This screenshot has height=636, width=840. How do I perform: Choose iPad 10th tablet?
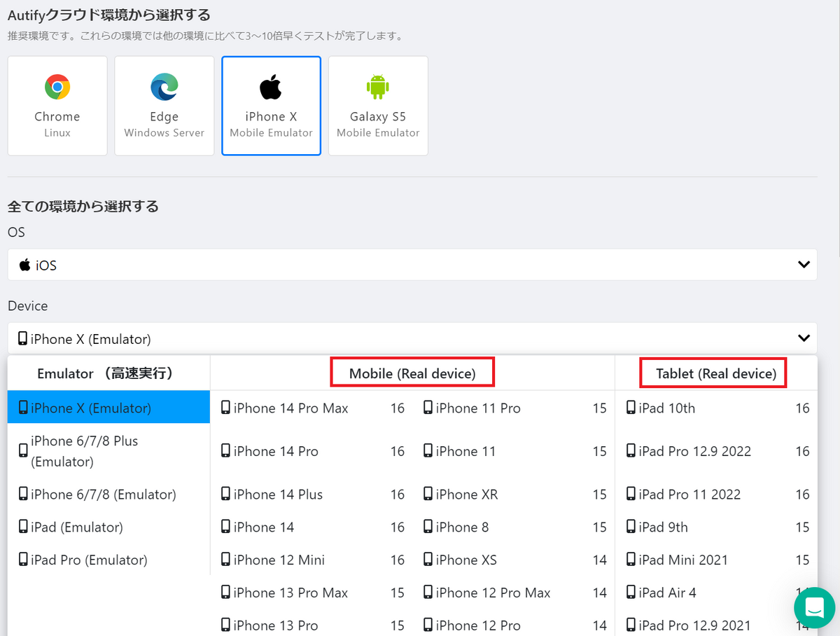click(717, 408)
